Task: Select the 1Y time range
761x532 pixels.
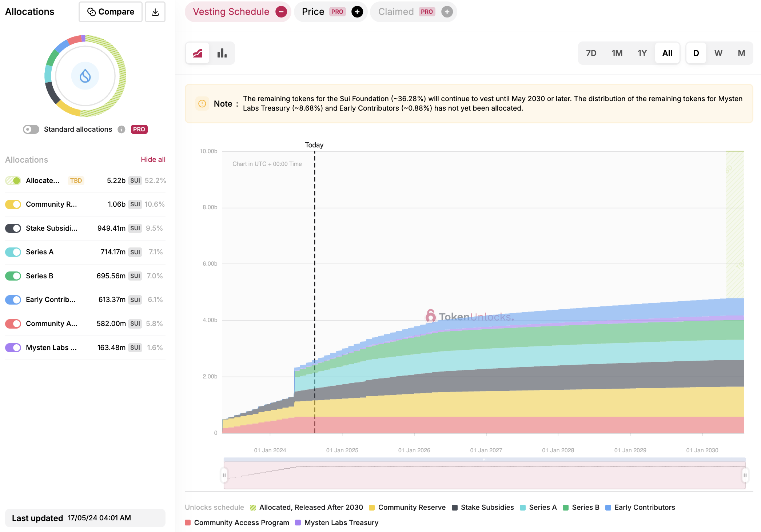Action: pyautogui.click(x=642, y=53)
